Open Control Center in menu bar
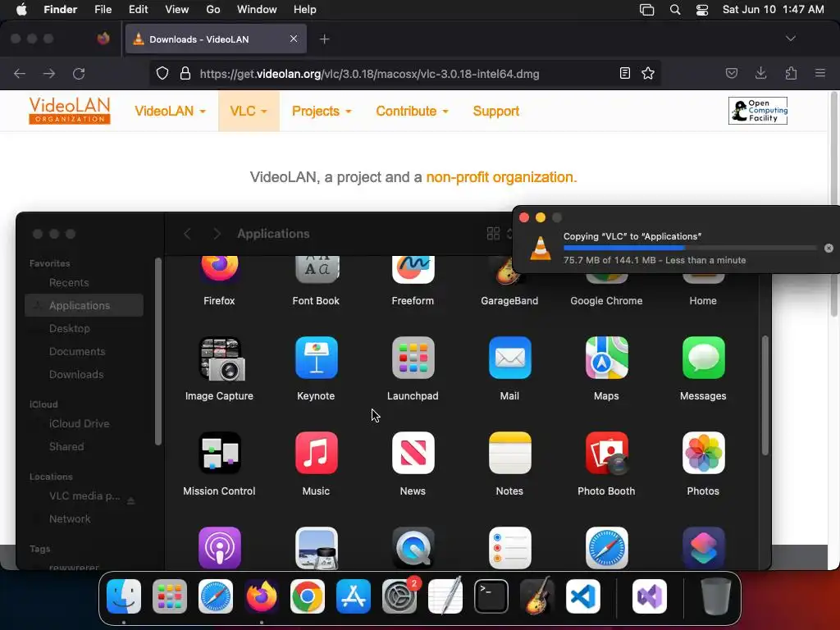 click(702, 10)
